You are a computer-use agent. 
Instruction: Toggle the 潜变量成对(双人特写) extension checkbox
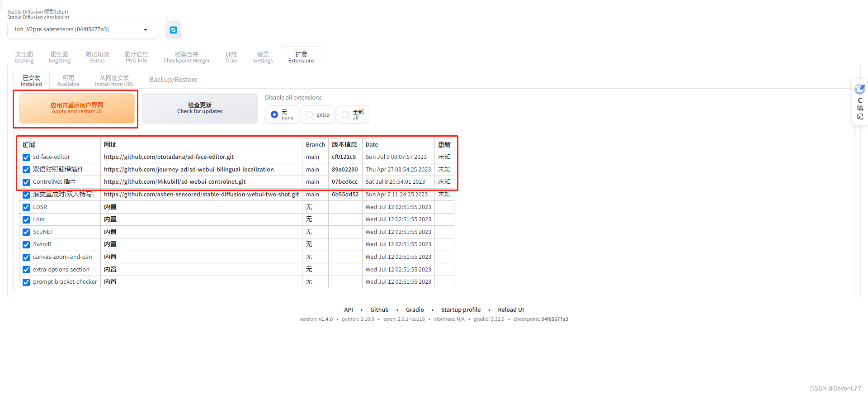[x=26, y=195]
